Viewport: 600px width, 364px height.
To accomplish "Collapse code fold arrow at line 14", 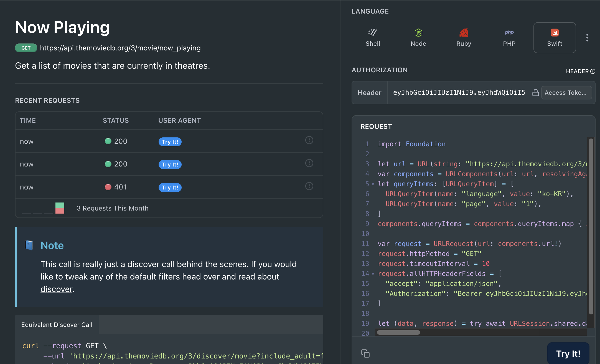I will (x=373, y=274).
